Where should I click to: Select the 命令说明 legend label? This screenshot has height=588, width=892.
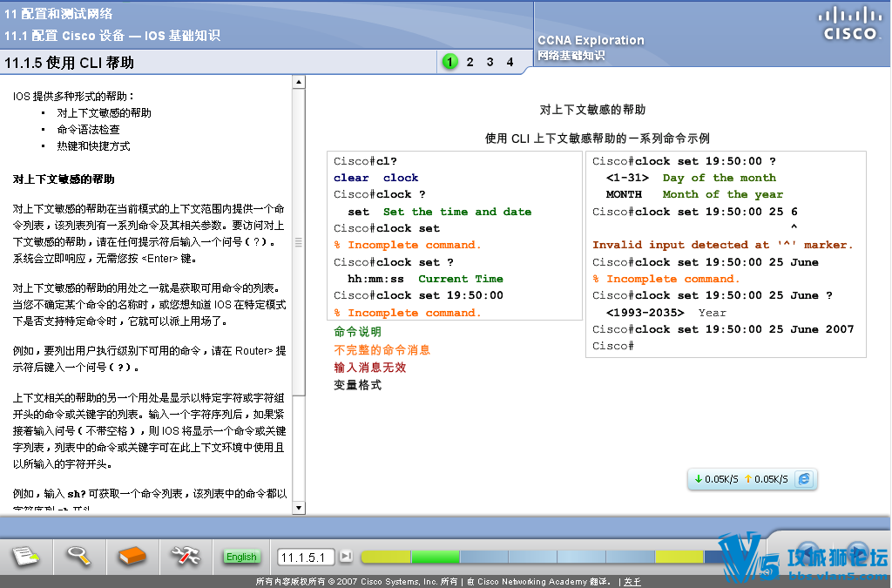click(x=357, y=332)
